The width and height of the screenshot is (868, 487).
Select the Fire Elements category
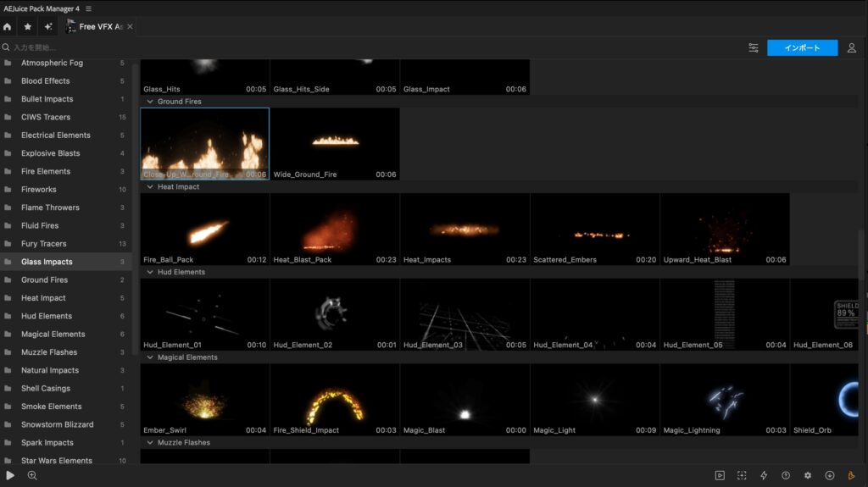pyautogui.click(x=65, y=172)
